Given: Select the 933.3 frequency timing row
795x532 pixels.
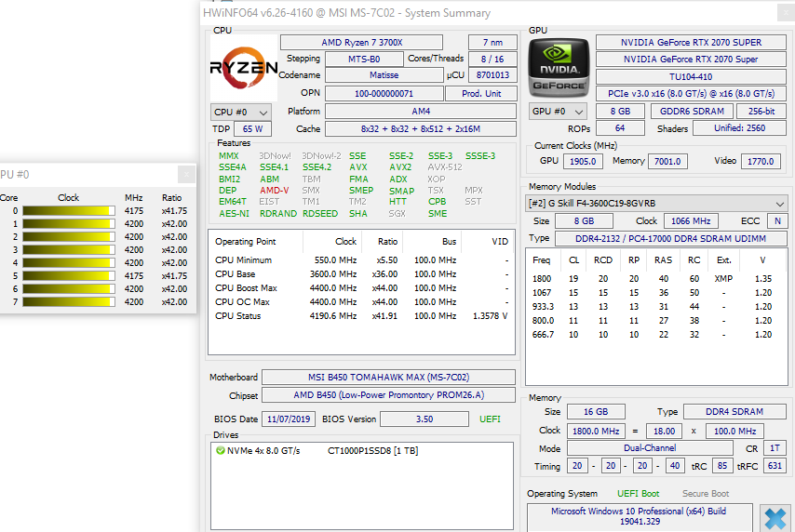Looking at the screenshot, I should 656,307.
